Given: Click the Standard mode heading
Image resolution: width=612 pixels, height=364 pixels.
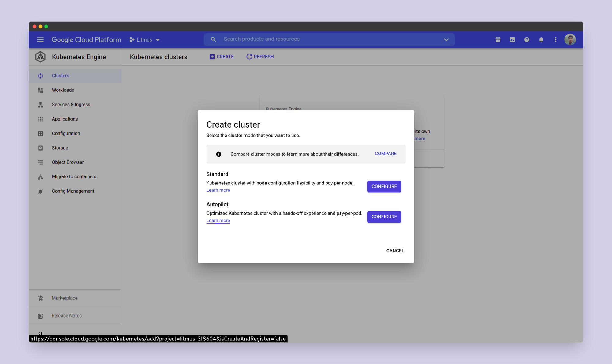Looking at the screenshot, I should coord(217,174).
